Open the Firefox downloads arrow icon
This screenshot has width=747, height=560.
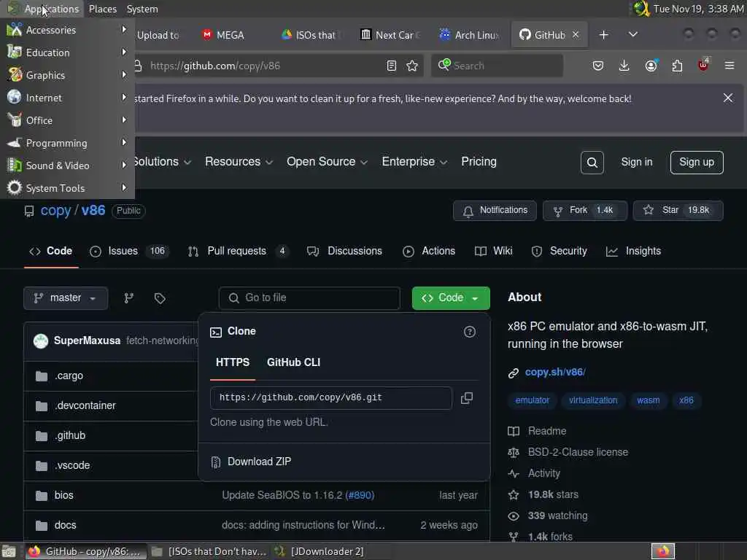(624, 66)
